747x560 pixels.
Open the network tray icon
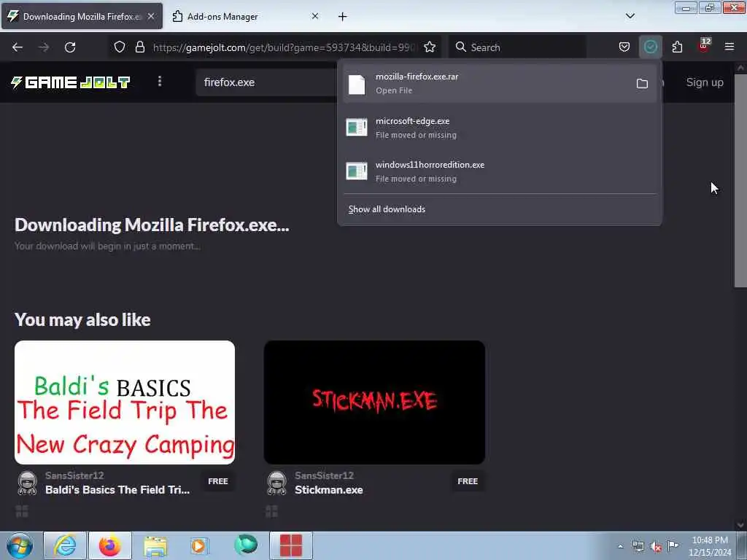coord(638,547)
